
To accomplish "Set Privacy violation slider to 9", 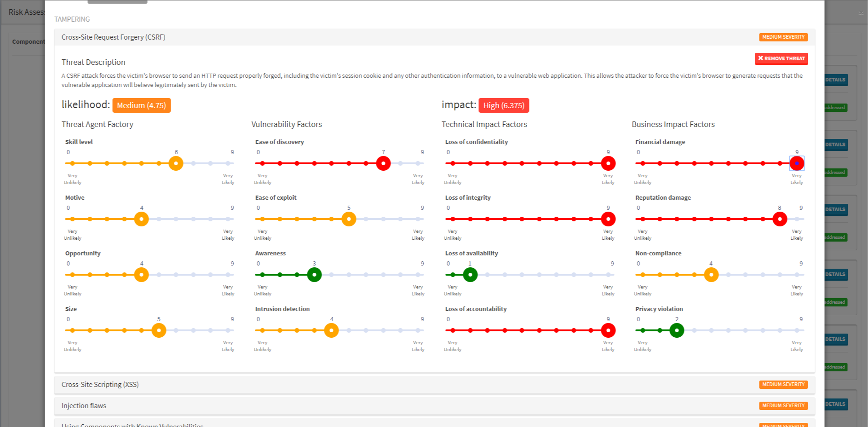I will tap(797, 330).
